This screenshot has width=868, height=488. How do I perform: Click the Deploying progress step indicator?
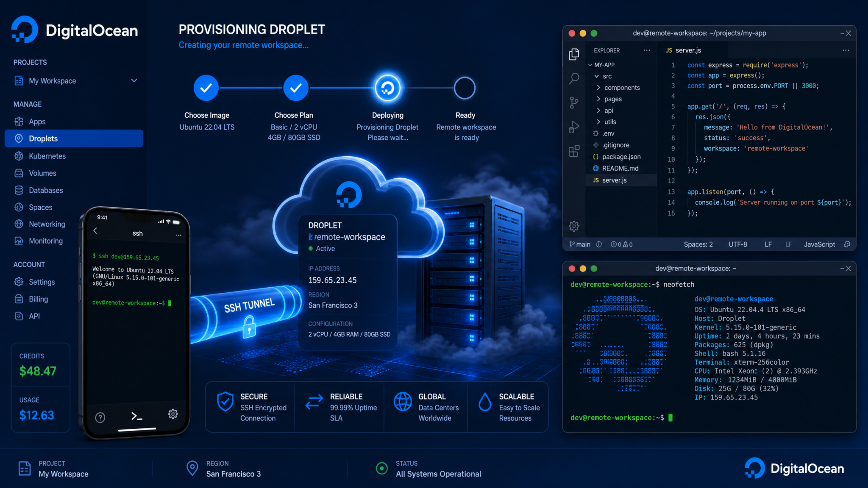pyautogui.click(x=387, y=88)
